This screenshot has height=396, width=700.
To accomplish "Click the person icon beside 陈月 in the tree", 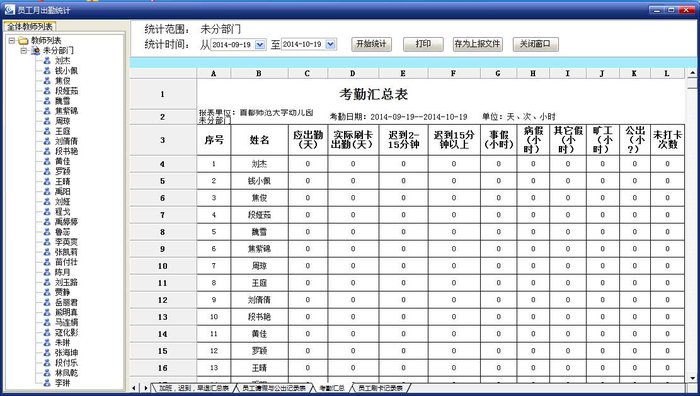I will 47,272.
